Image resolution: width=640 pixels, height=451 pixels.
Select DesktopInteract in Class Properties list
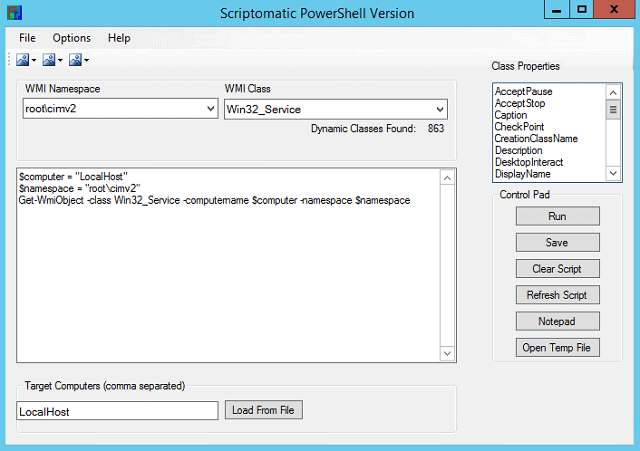pos(529,162)
